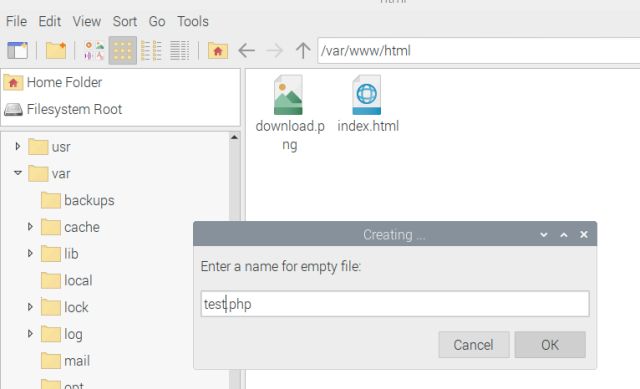Go forward to next folder

(x=275, y=51)
